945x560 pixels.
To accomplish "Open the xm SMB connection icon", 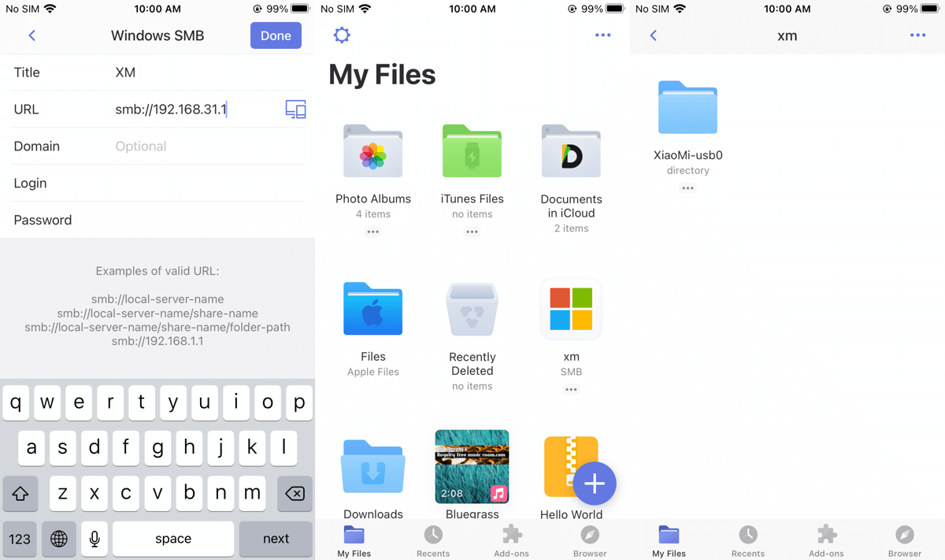I will (571, 310).
